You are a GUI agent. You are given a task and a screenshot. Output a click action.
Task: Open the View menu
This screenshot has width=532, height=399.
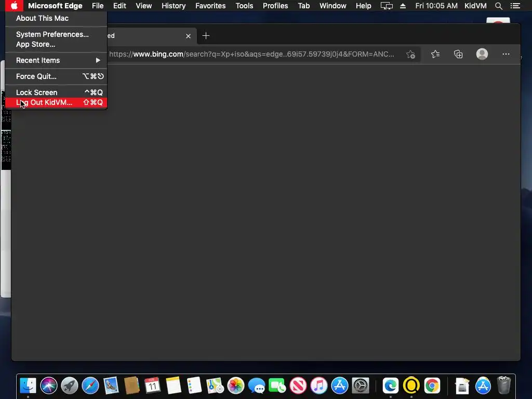pyautogui.click(x=143, y=6)
